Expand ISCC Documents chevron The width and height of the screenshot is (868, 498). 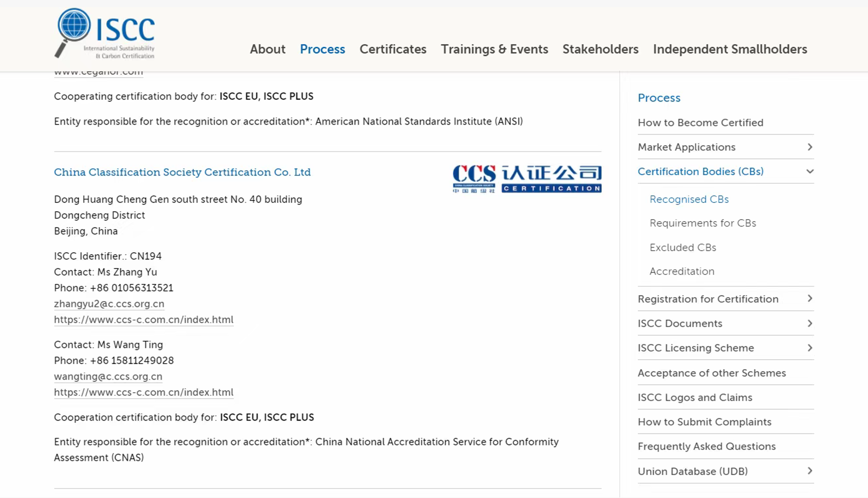pyautogui.click(x=810, y=323)
